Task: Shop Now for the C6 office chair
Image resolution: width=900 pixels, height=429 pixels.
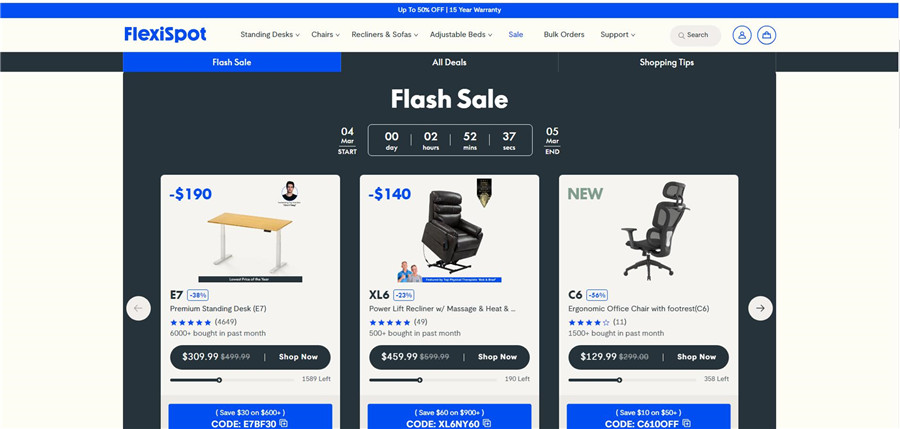Action: click(x=696, y=357)
